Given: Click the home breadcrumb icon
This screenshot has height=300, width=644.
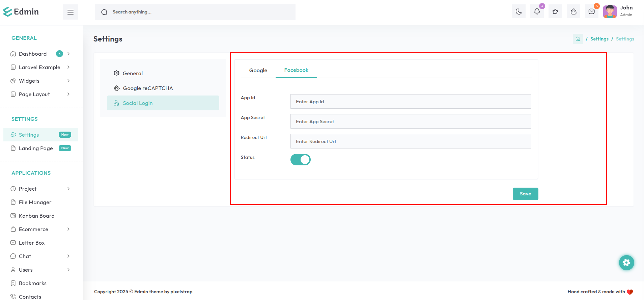Looking at the screenshot, I should coord(578,39).
